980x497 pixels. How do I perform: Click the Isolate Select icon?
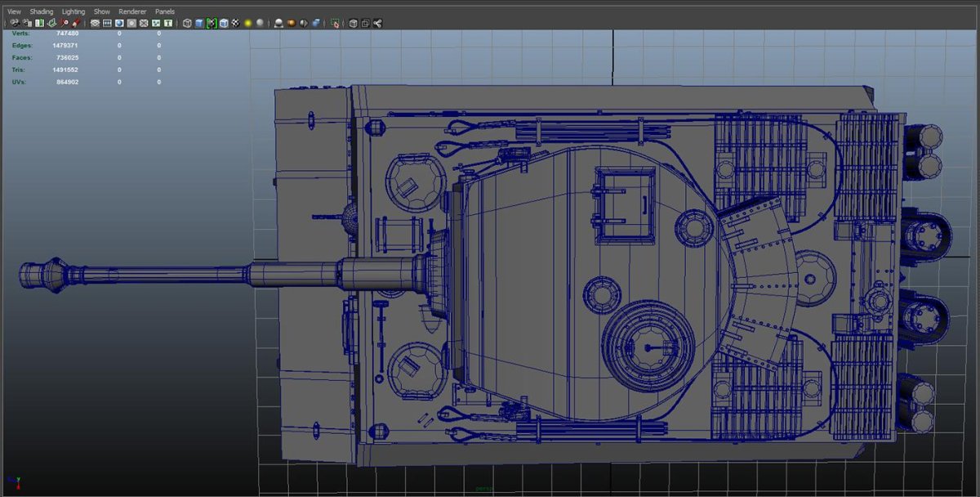click(335, 24)
